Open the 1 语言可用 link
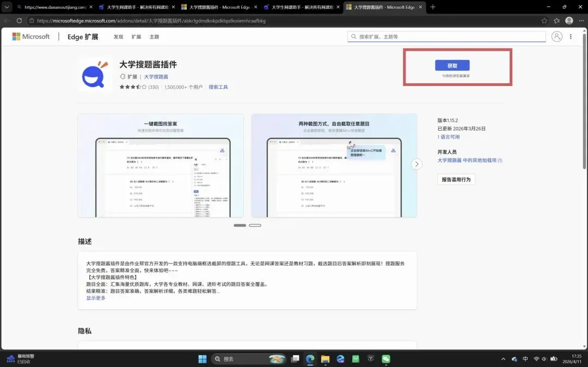This screenshot has width=588, height=367. tap(449, 137)
